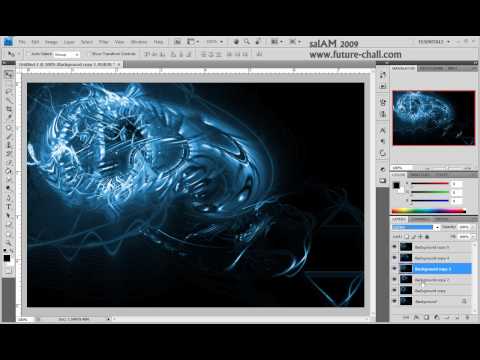Enable the Auto-Select checkbox

pos(28,54)
